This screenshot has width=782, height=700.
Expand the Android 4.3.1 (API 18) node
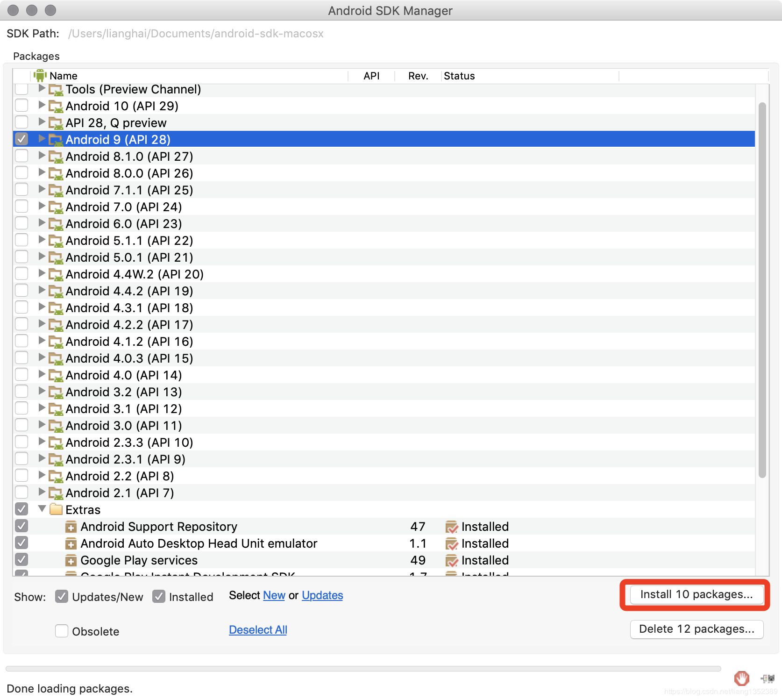[42, 307]
